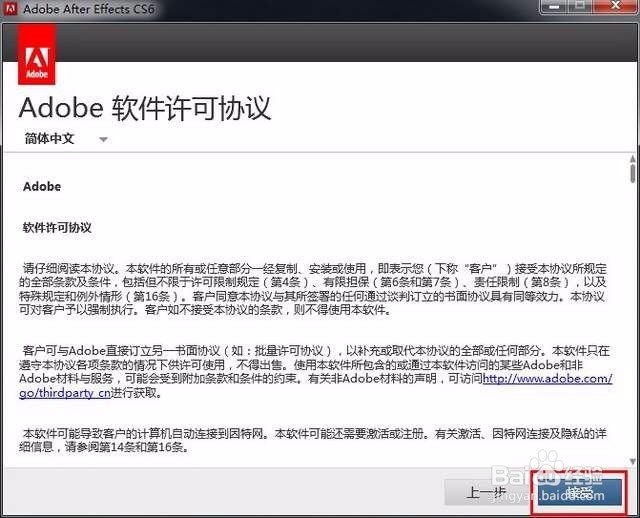The width and height of the screenshot is (640, 518).
Task: Go back with the 上一步 button
Action: click(487, 492)
